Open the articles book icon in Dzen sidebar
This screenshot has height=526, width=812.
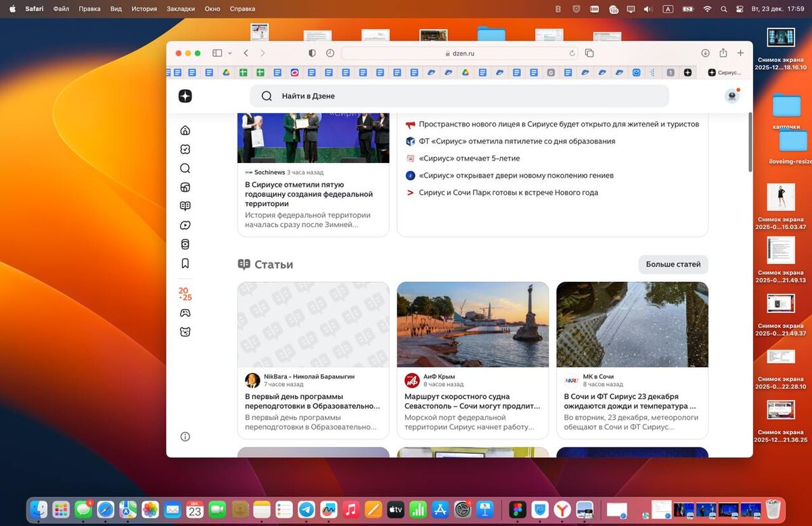[x=185, y=206]
